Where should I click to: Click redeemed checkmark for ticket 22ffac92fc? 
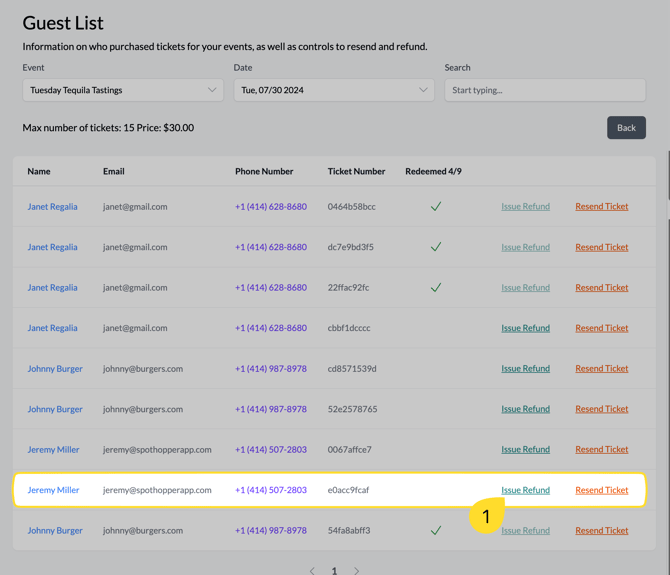point(436,288)
